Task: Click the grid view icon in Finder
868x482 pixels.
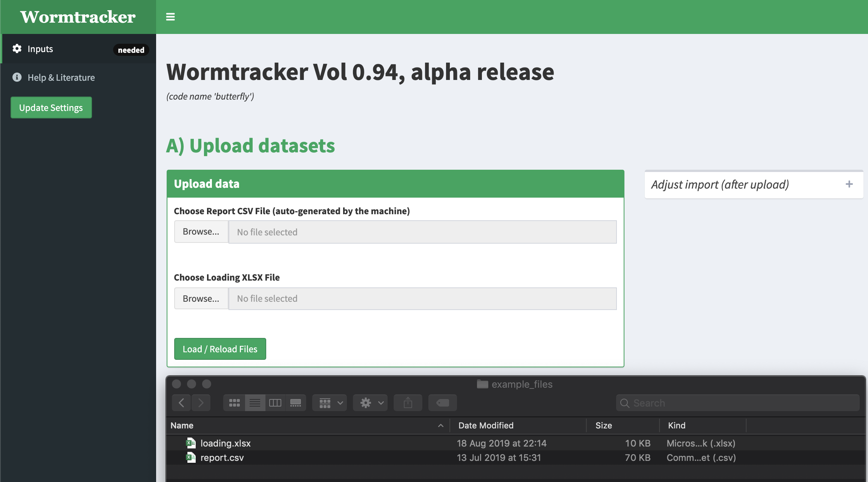Action: [x=235, y=402]
